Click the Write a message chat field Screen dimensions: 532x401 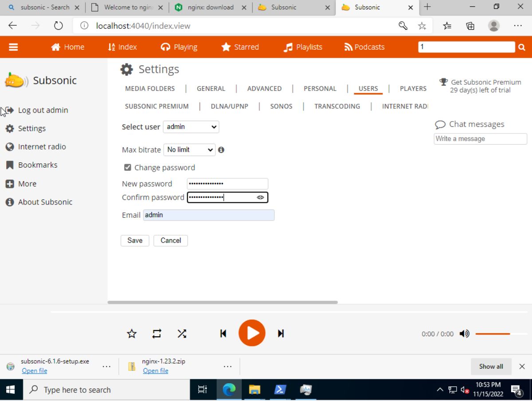point(480,138)
